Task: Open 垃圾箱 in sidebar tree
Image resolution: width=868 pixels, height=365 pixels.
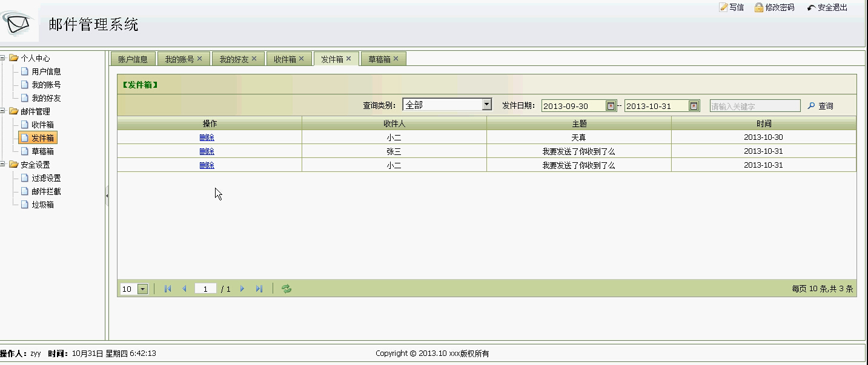Action: 42,205
